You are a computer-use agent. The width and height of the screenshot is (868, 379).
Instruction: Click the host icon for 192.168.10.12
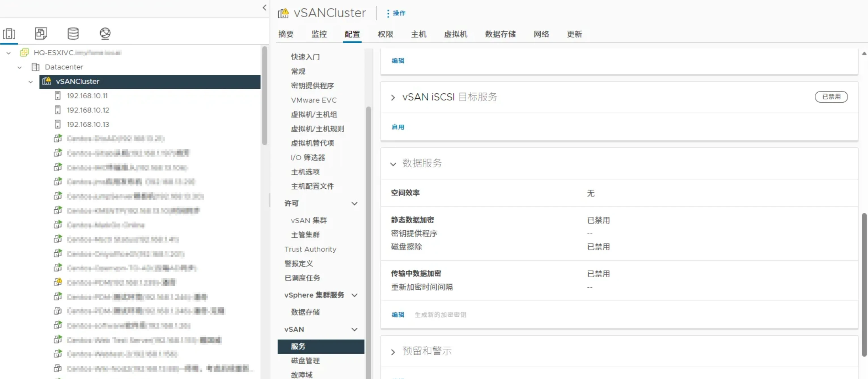(x=58, y=110)
